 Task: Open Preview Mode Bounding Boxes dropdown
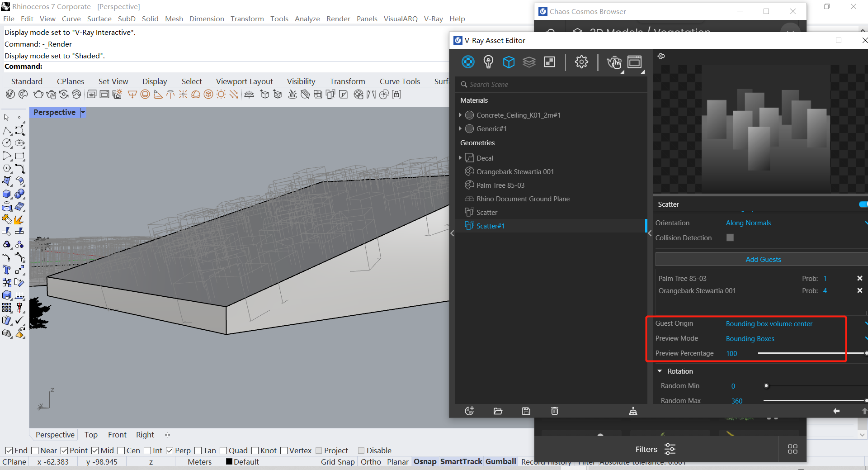pos(796,339)
